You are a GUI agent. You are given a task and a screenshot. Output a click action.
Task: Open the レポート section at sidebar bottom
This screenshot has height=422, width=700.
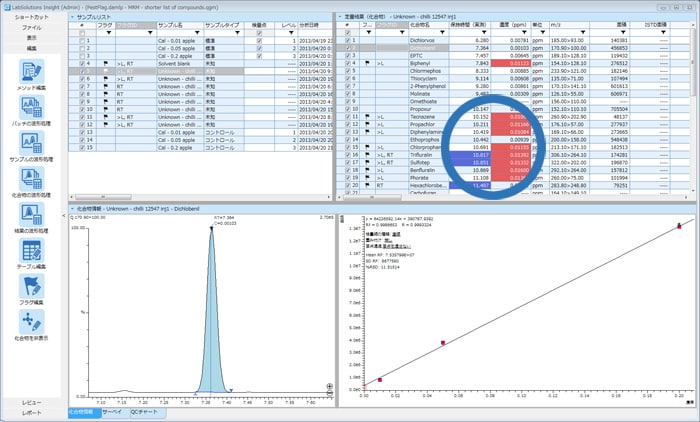[x=31, y=413]
